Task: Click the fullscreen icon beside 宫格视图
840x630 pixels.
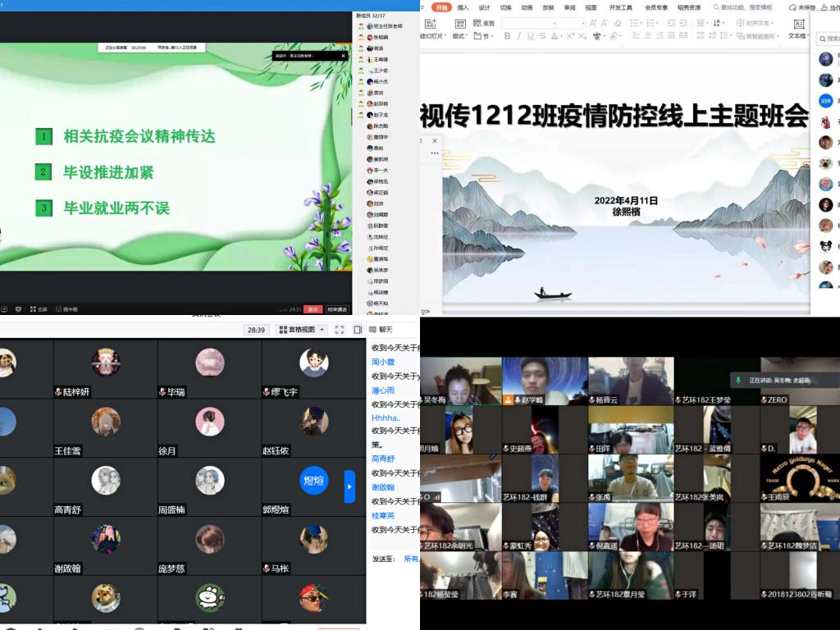Action: tap(340, 330)
